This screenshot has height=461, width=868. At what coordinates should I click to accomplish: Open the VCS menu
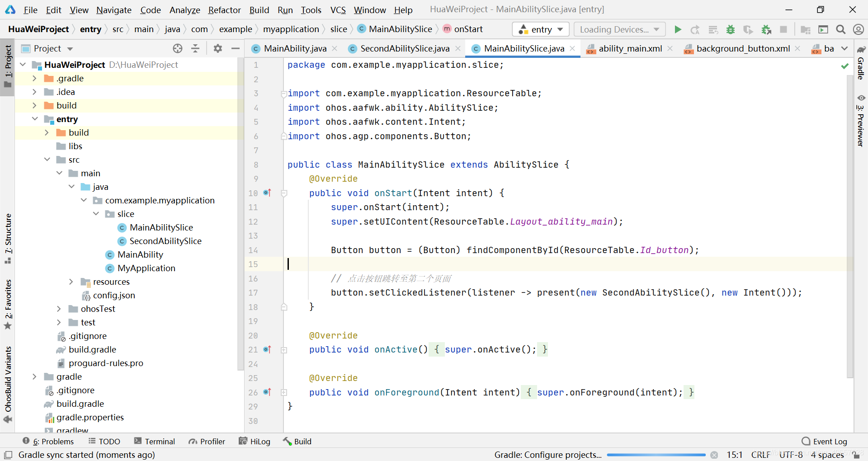338,10
